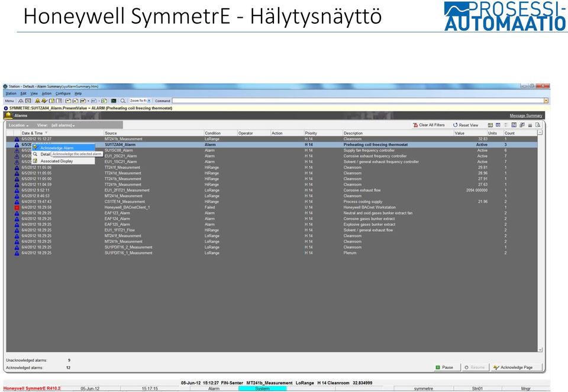Select the EU1_1FIT21_Flow row
Screen dimensions: 568x392
(x=272, y=230)
